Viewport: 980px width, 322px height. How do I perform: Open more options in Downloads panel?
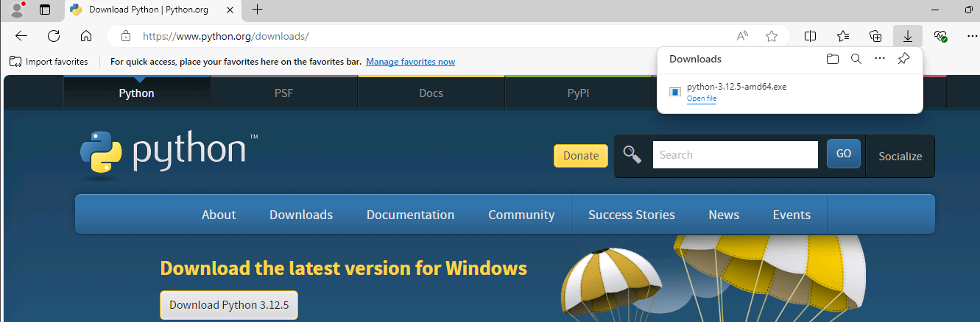point(880,59)
